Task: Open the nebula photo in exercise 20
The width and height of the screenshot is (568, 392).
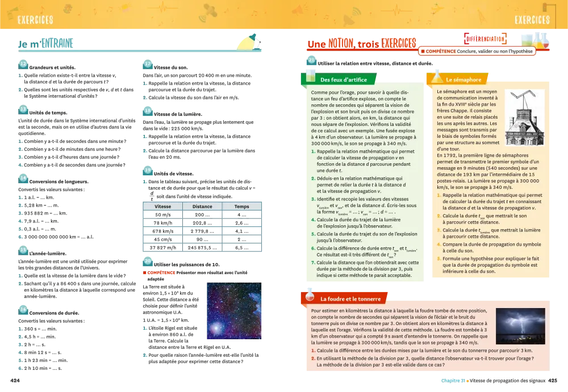Action: point(234,311)
